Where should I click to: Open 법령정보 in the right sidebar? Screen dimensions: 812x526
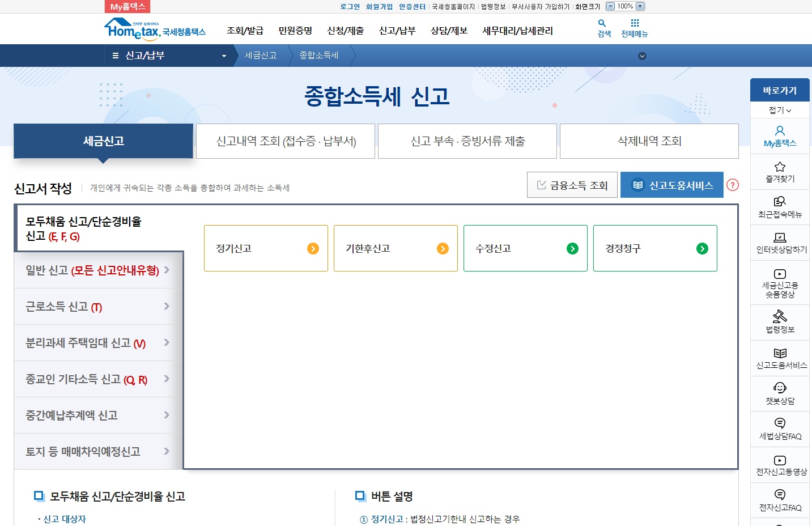point(780,322)
